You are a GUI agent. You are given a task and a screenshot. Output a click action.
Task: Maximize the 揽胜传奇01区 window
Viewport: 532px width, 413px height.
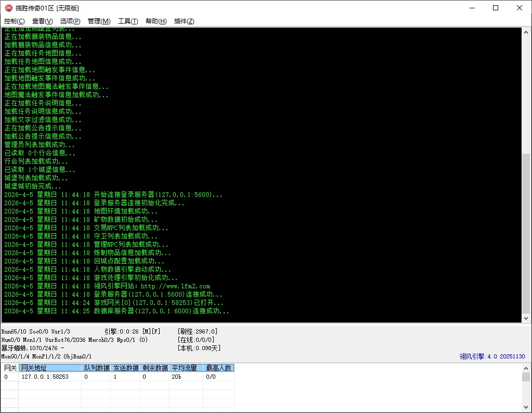496,8
